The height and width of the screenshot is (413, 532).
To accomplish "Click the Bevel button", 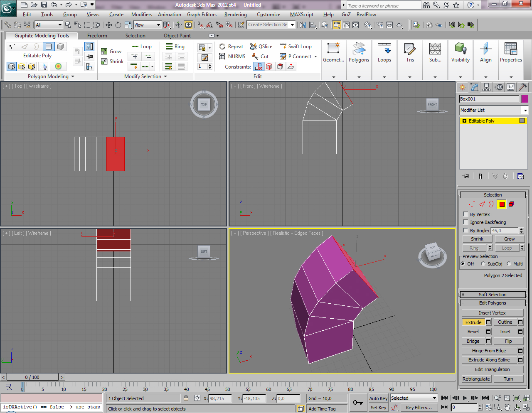I will [473, 332].
